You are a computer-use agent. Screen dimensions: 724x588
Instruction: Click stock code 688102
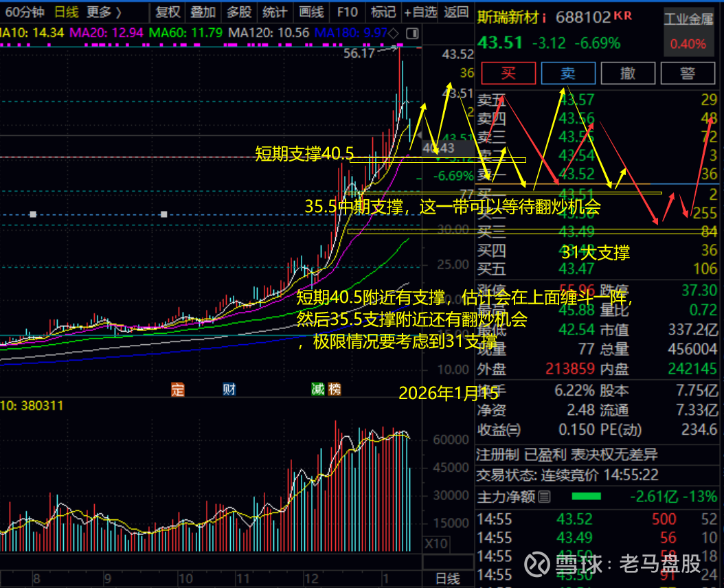pos(583,18)
